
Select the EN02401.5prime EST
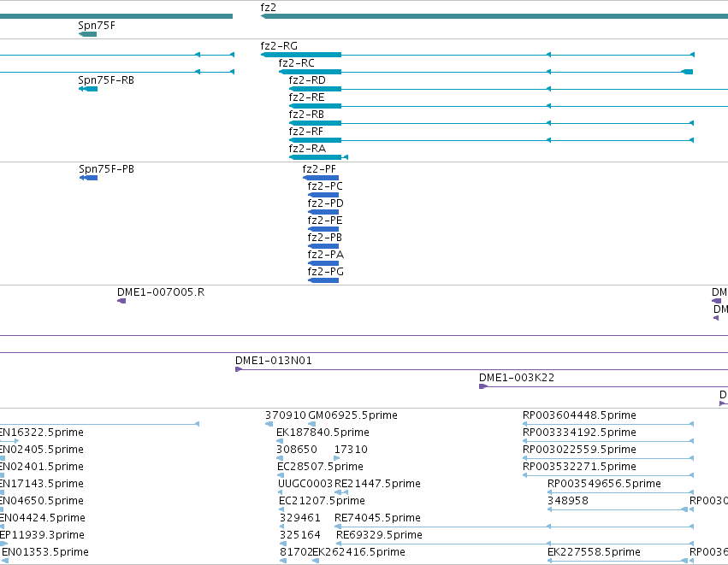click(2, 475)
